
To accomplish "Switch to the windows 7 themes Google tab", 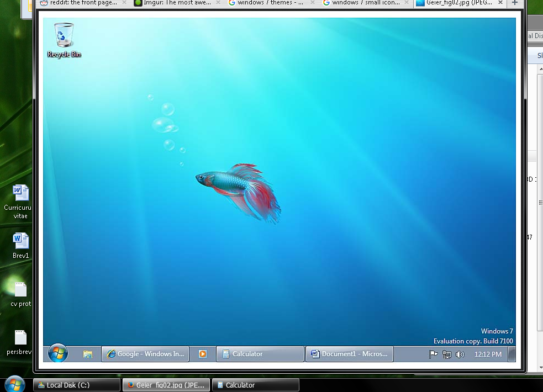I will pos(271,3).
